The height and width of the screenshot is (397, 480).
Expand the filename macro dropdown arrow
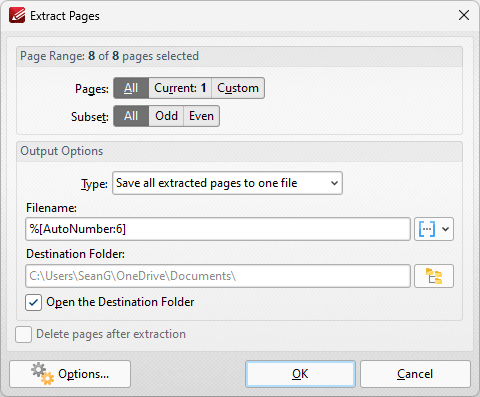click(x=446, y=229)
